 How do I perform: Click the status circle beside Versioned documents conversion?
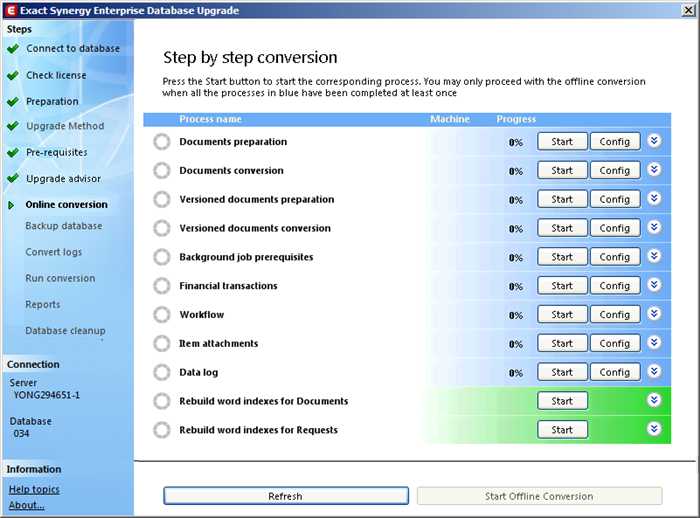pyautogui.click(x=162, y=228)
